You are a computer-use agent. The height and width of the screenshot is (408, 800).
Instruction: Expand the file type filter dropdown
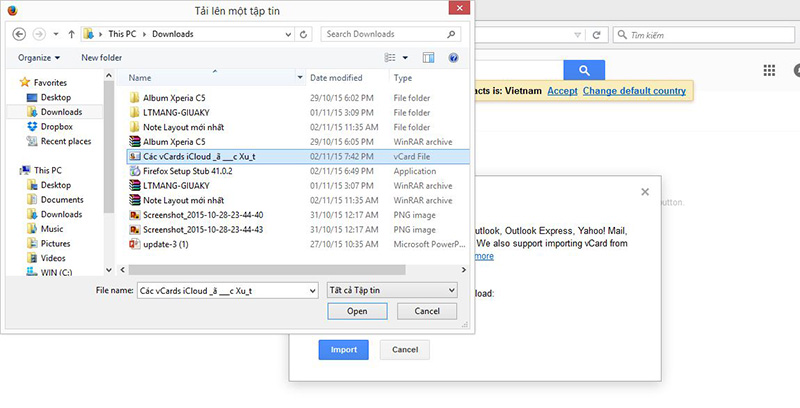392,290
